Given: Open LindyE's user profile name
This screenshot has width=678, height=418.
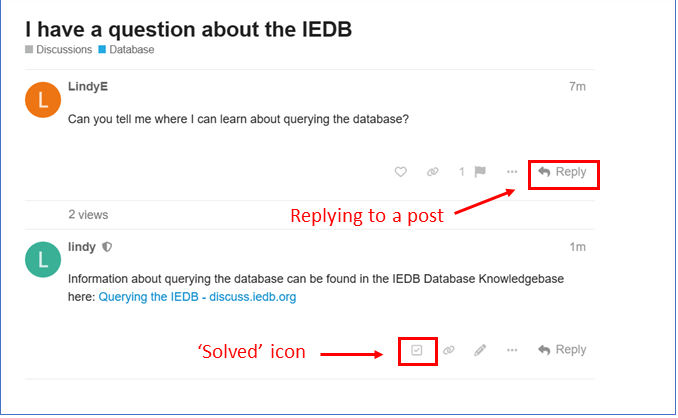Looking at the screenshot, I should click(87, 87).
